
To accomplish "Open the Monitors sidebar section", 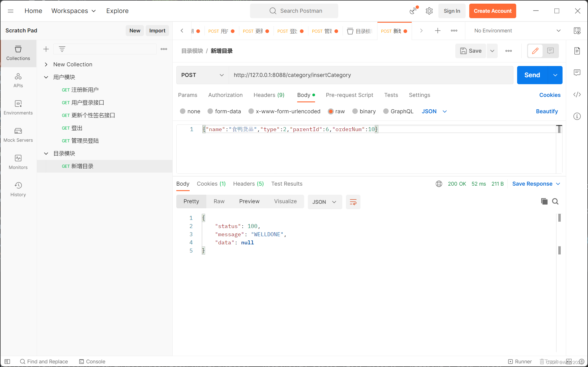I will [18, 162].
